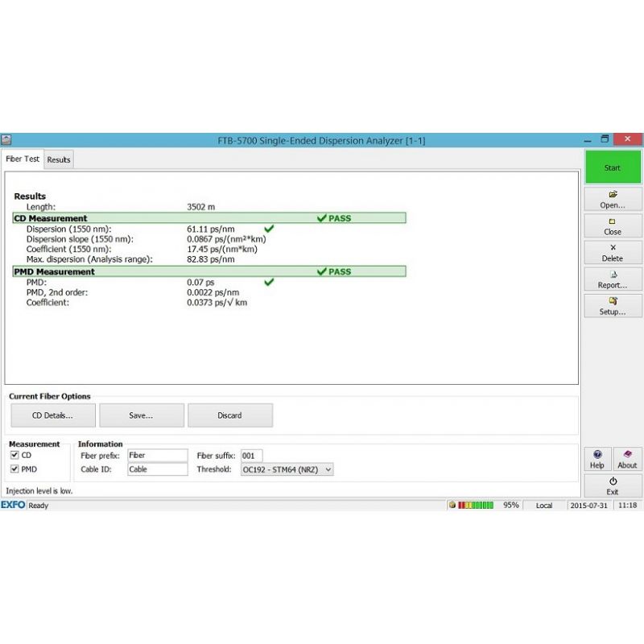644x644 pixels.
Task: Open Help with the globe icon
Action: pos(597,459)
